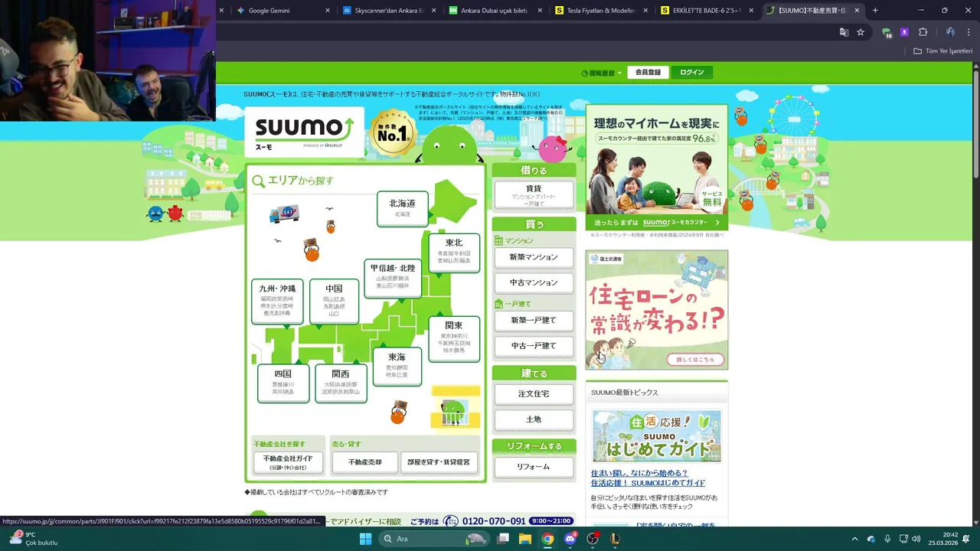The image size is (980, 551).
Task: Click the ログイン button
Action: [691, 72]
